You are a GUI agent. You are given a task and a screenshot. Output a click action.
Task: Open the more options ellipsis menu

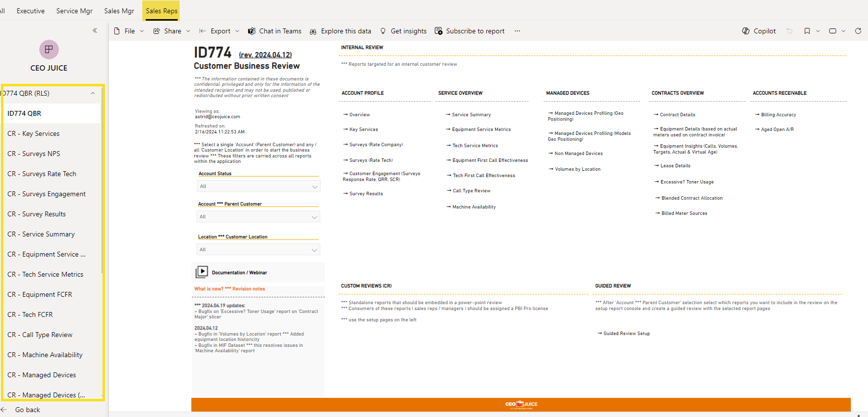tap(517, 31)
